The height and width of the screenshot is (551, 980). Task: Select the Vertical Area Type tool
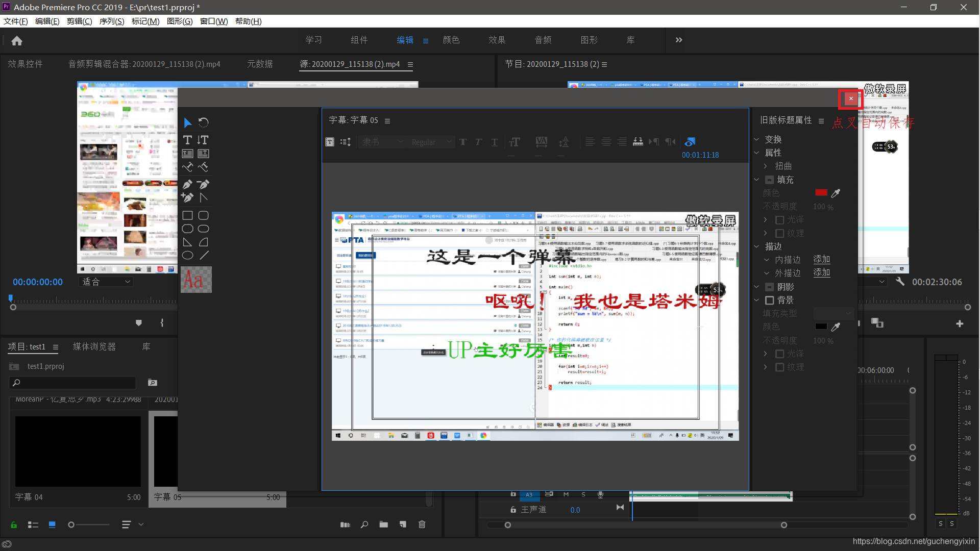[203, 154]
